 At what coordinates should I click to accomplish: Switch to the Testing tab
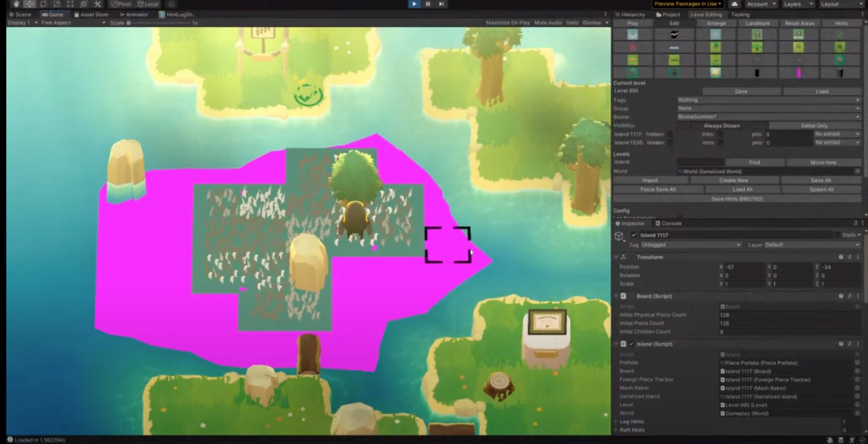point(740,14)
